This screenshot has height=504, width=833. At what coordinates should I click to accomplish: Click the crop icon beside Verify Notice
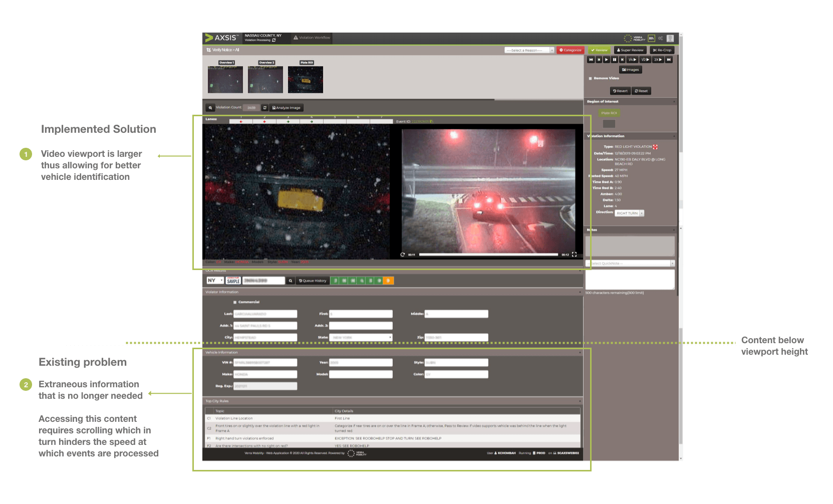pyautogui.click(x=208, y=50)
